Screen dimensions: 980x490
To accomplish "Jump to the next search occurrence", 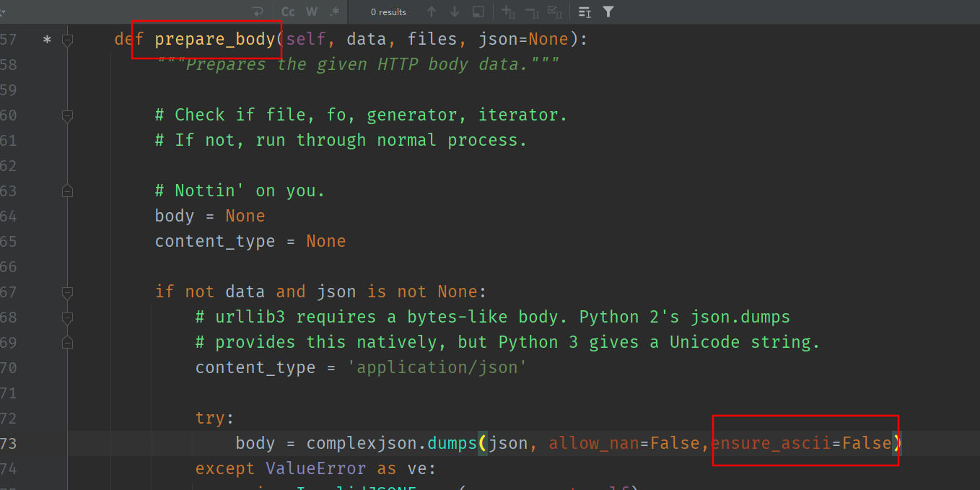I will pyautogui.click(x=454, y=12).
